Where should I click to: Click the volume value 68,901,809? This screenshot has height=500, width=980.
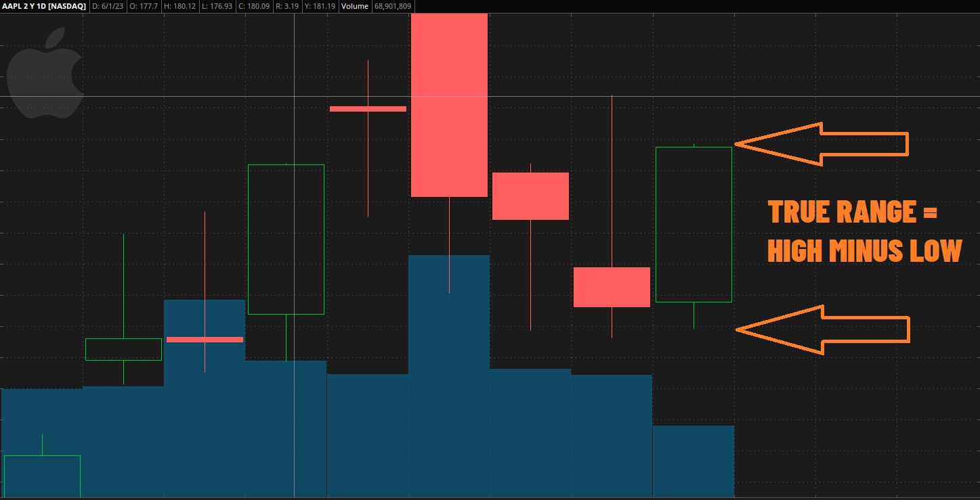coord(393,6)
